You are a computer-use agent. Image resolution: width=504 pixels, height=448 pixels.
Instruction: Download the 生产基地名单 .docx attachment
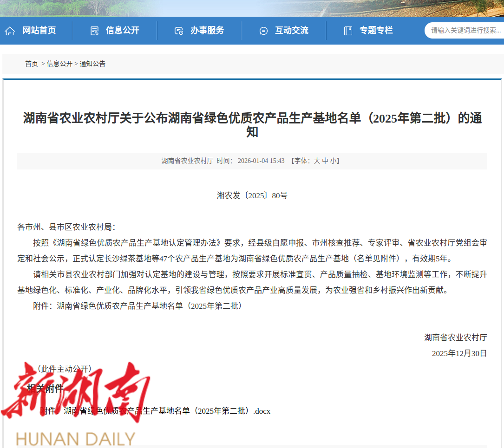(x=167, y=411)
